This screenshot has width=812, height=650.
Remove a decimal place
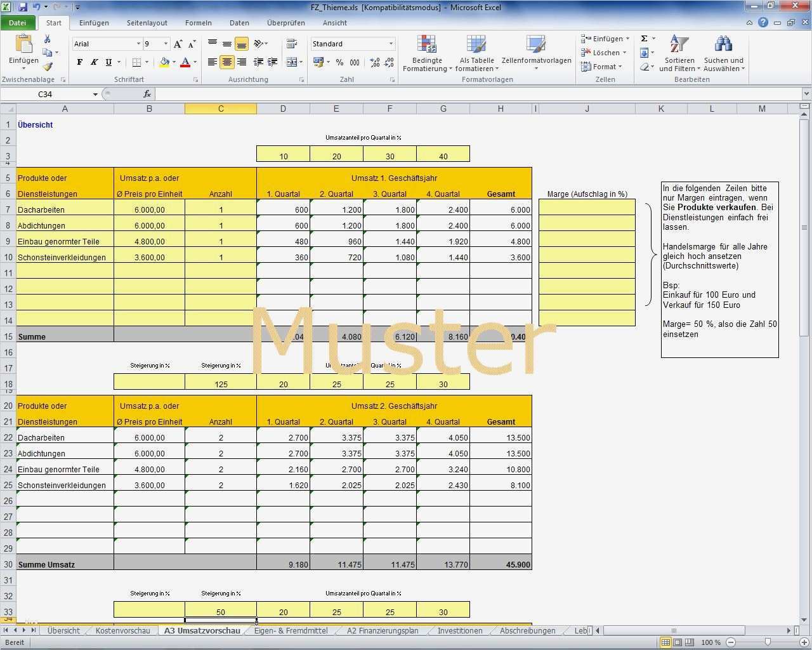point(389,62)
